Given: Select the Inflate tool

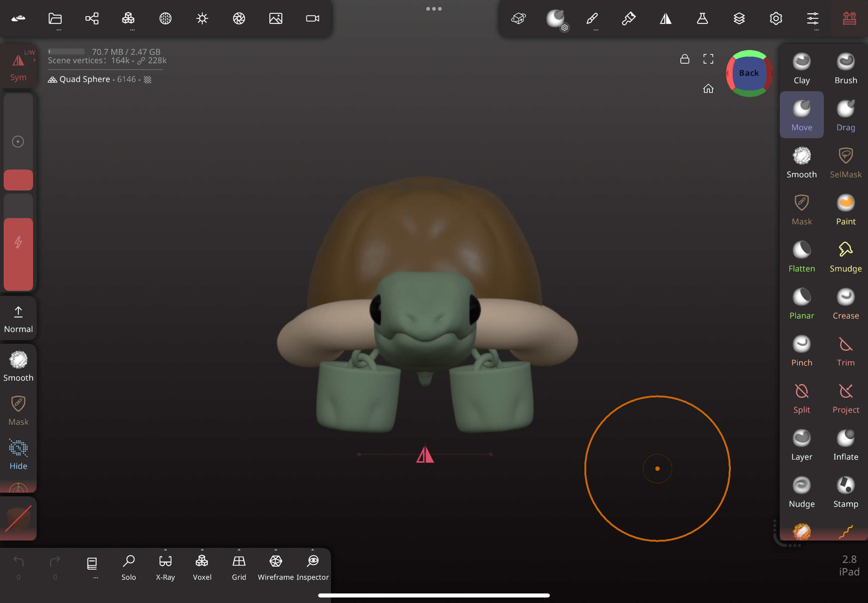Looking at the screenshot, I should [x=846, y=445].
